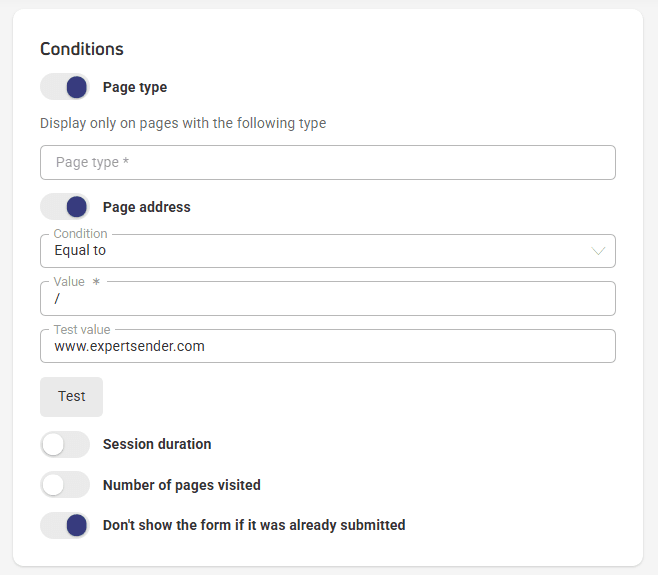The height and width of the screenshot is (575, 658).
Task: Click the Session duration label
Action: click(157, 444)
